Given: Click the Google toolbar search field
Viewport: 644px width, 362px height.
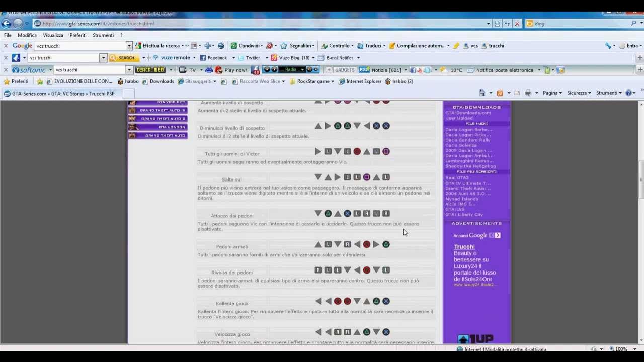Looking at the screenshot, I should click(79, 46).
